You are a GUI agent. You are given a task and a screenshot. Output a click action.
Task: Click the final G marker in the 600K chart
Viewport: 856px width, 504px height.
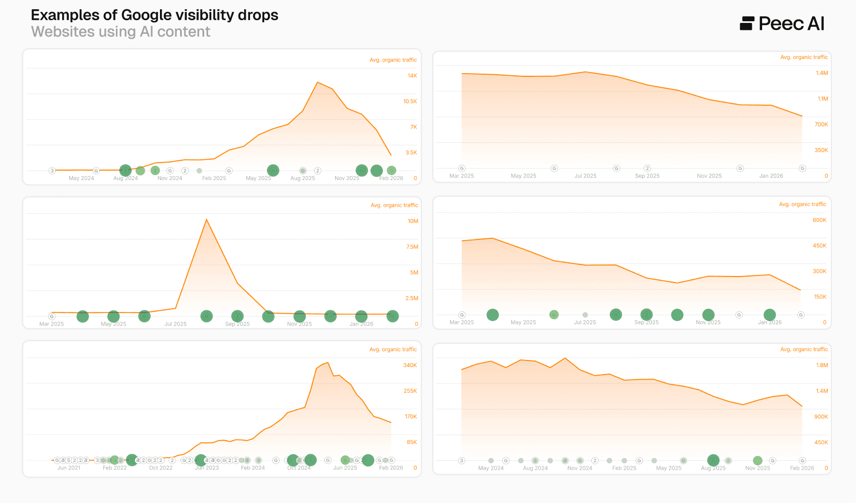coord(801,315)
